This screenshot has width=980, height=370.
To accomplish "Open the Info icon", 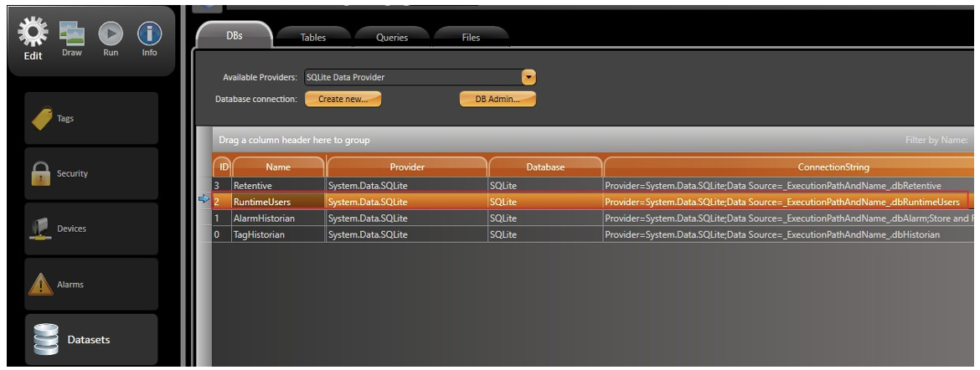I will 149,34.
